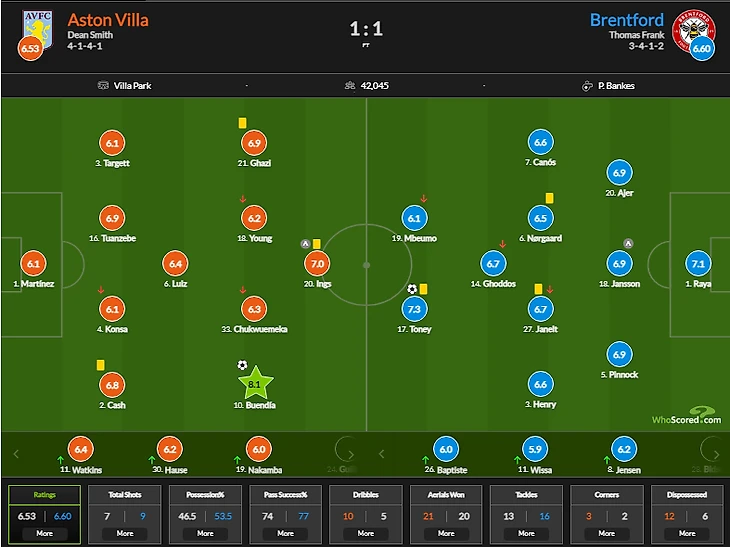Open More under Total Shots
The height and width of the screenshot is (547, 730).
click(x=125, y=533)
